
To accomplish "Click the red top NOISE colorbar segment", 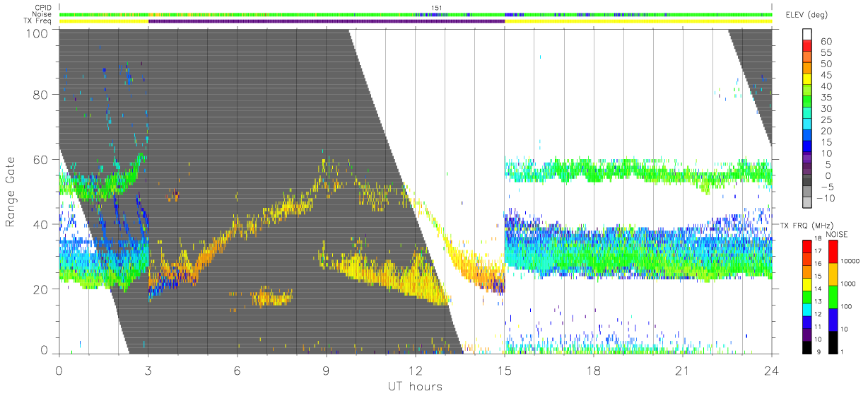I will pyautogui.click(x=835, y=251).
